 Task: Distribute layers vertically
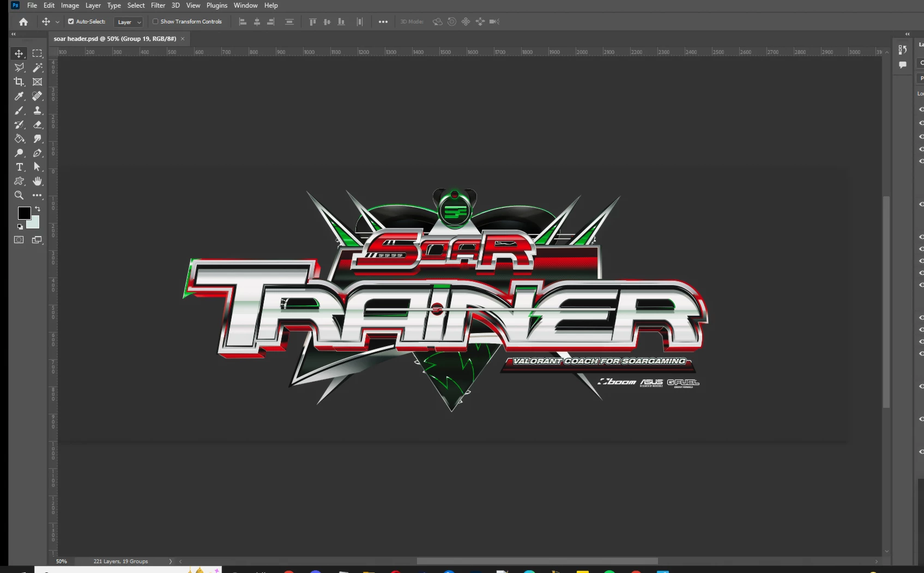pos(289,22)
